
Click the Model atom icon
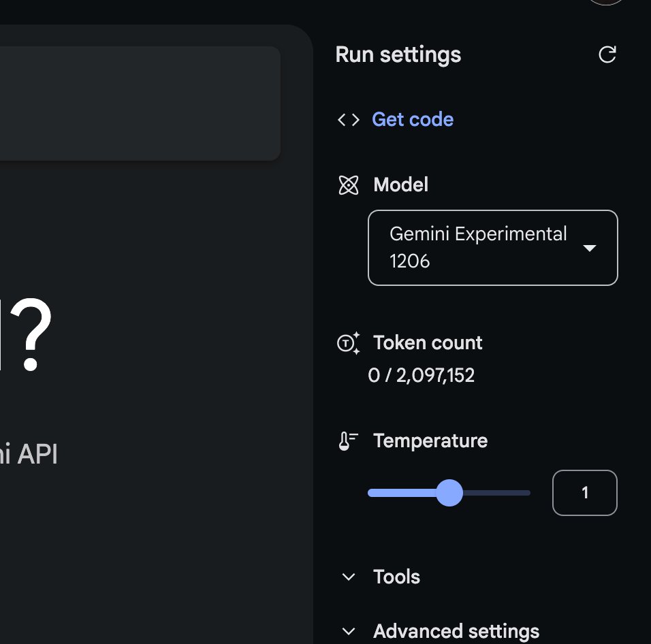click(x=349, y=185)
